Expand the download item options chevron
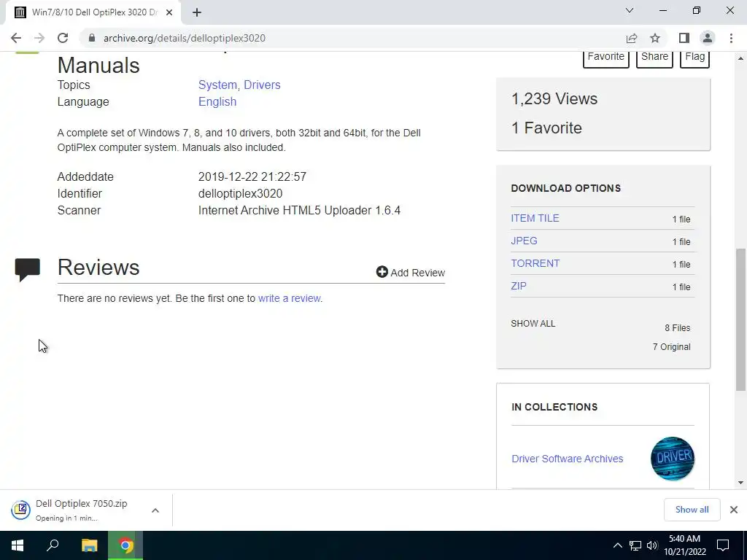The width and height of the screenshot is (747, 560). pos(155,510)
